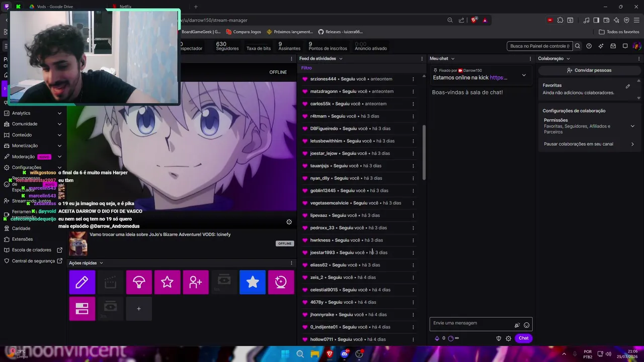Open the Escola de criadores link
The height and width of the screenshot is (362, 644).
[x=33, y=250]
